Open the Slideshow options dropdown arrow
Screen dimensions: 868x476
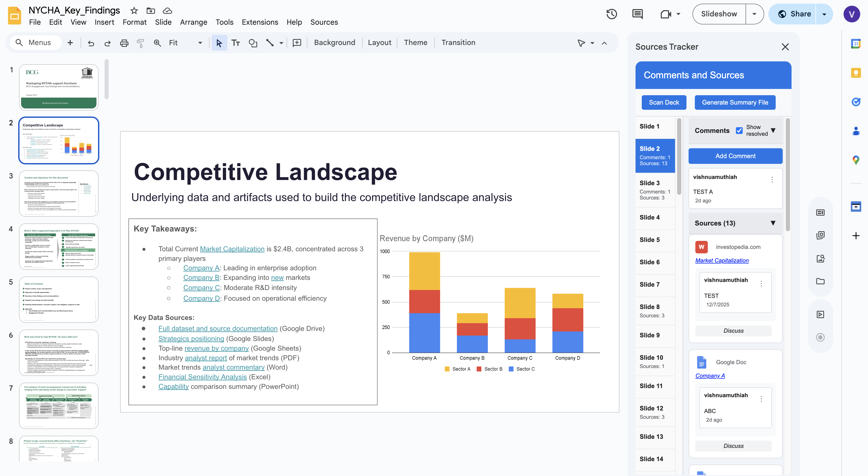point(754,14)
